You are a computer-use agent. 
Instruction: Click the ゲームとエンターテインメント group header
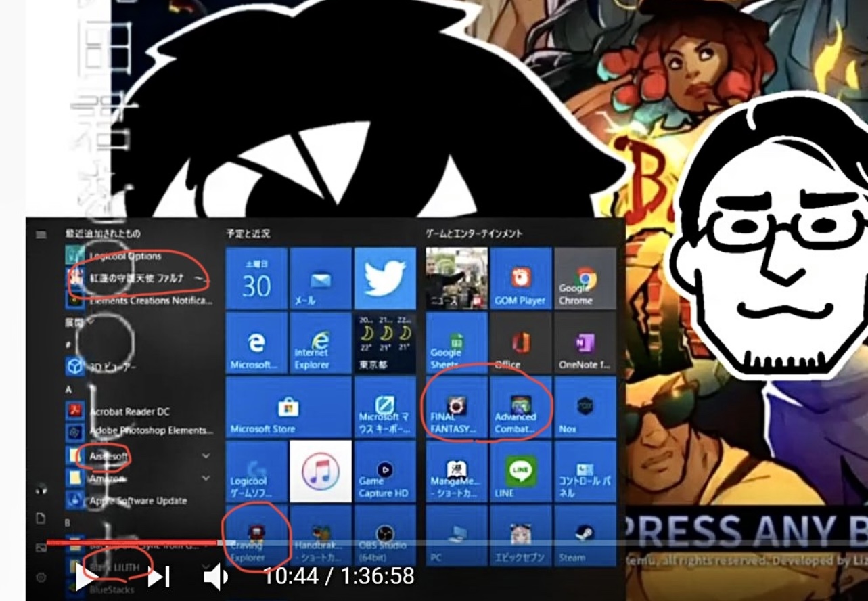coord(474,234)
